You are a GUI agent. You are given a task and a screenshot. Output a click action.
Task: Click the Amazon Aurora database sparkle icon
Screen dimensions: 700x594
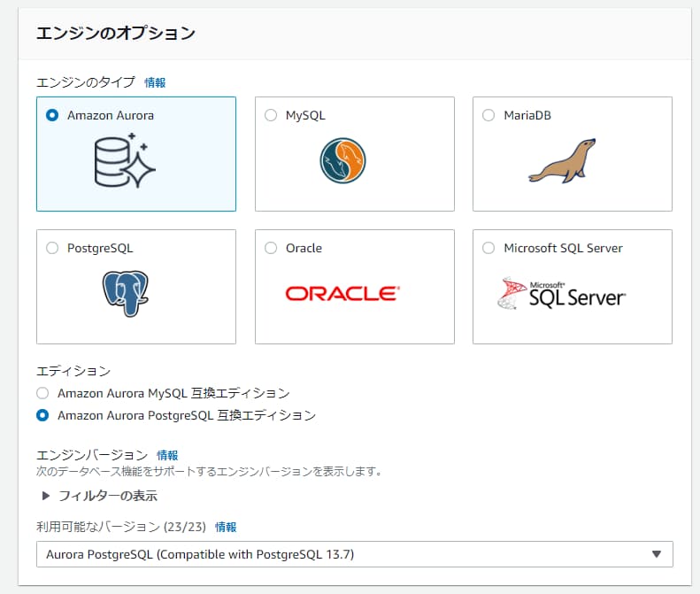(125, 160)
